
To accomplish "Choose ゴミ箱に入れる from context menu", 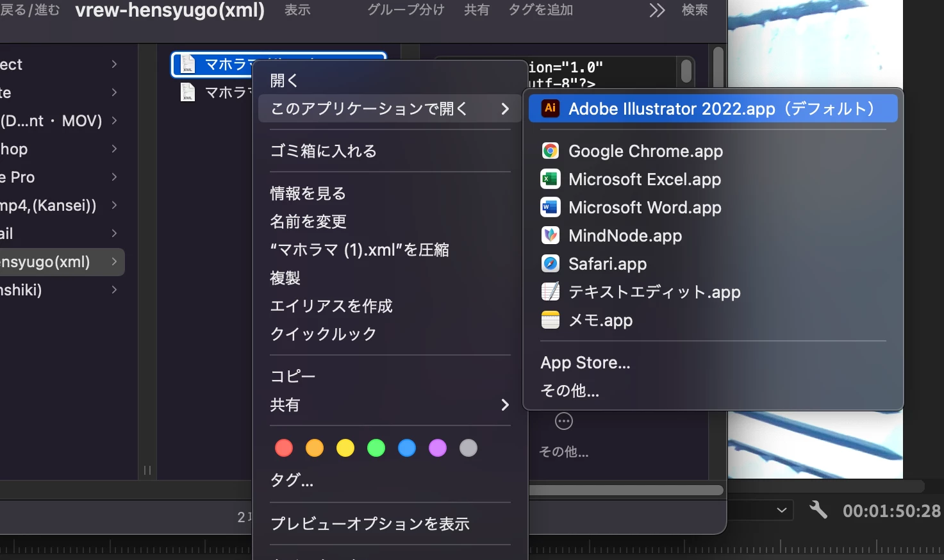I will [x=390, y=151].
